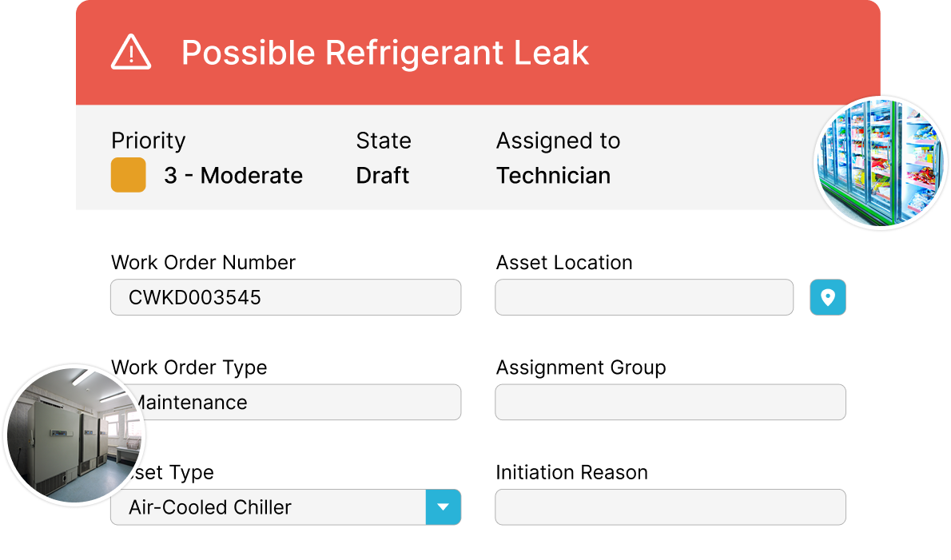Click the Possible Refrigerant Leak title
Image resolution: width=951 pixels, height=560 pixels.
pyautogui.click(x=384, y=53)
